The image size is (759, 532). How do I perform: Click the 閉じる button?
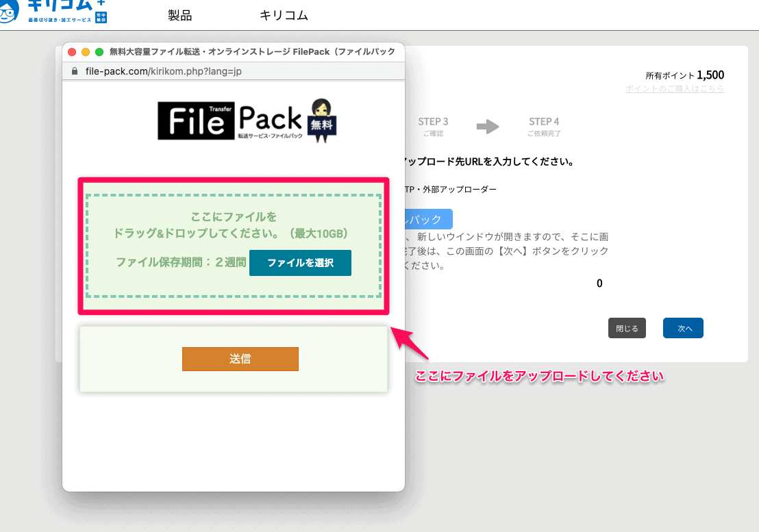point(627,329)
